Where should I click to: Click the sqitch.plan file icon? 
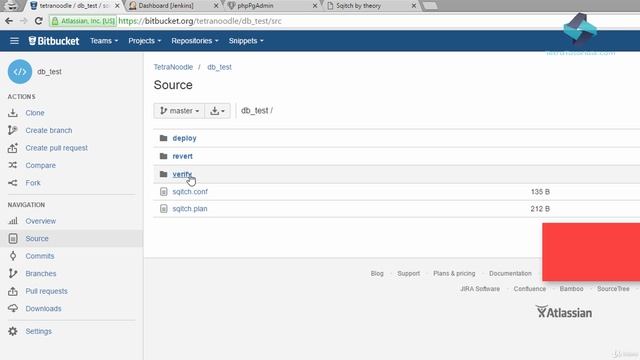pos(164,209)
